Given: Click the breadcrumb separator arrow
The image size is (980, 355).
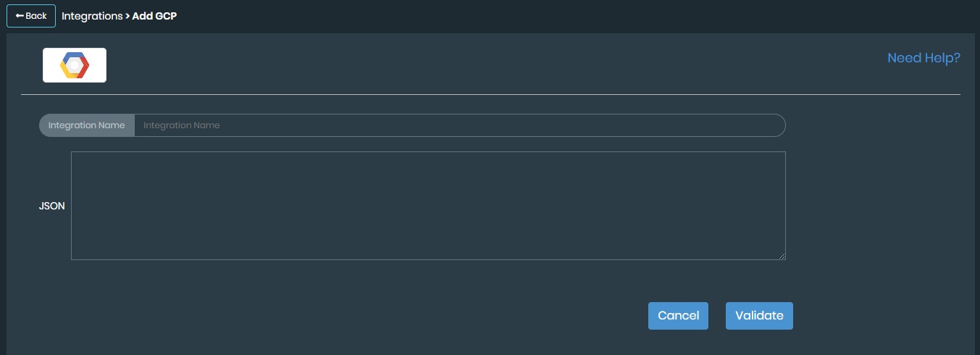Looking at the screenshot, I should tap(127, 16).
